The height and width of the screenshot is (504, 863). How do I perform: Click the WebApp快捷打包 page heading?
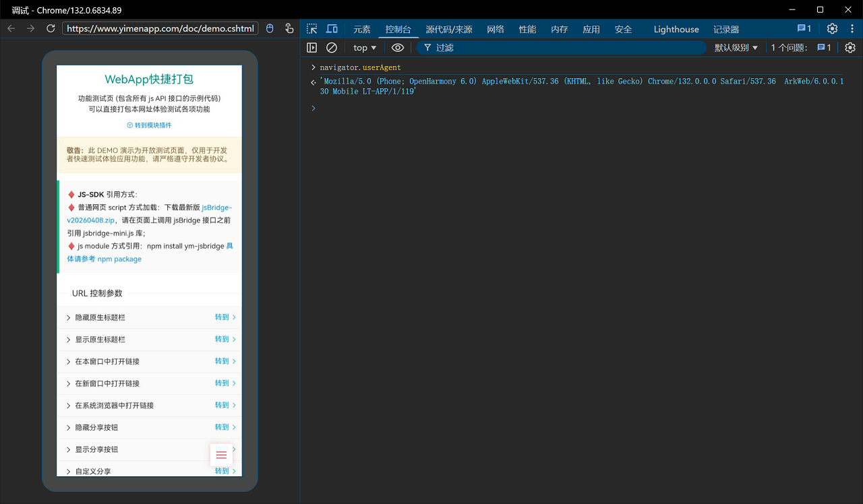[149, 79]
